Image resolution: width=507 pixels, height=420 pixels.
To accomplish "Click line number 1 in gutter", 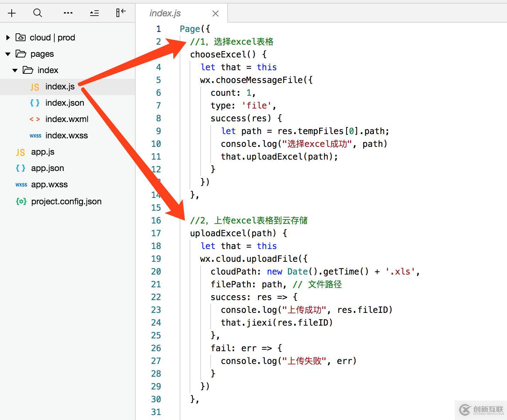I will click(x=158, y=29).
